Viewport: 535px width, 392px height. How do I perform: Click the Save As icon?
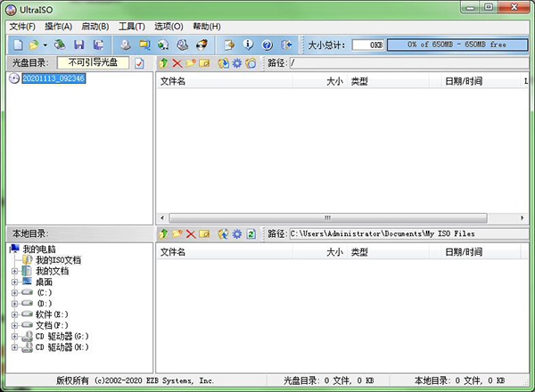[x=99, y=45]
